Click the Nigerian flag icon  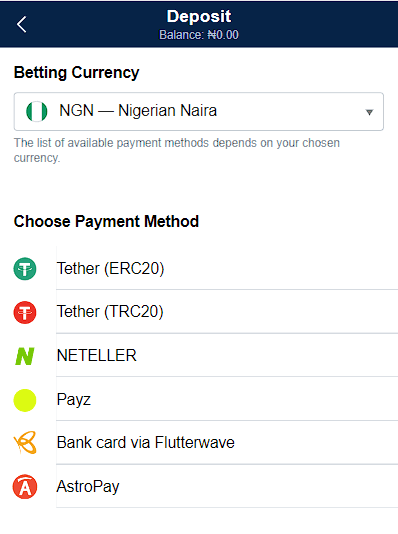36,111
